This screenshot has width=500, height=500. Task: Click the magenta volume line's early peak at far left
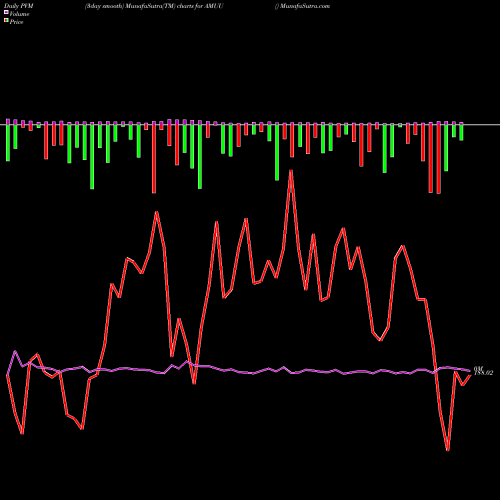click(x=15, y=351)
